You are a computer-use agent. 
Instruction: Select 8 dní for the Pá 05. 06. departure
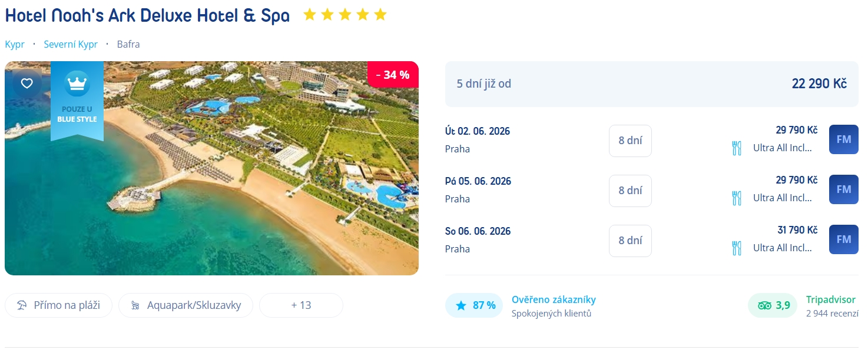click(x=630, y=191)
